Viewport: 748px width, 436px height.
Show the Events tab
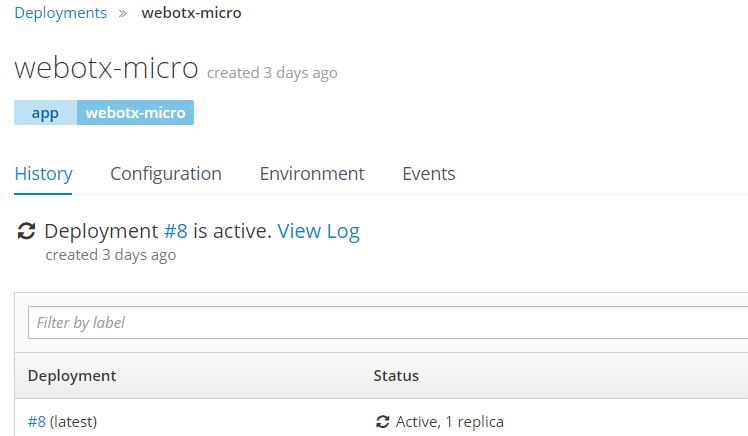pos(428,174)
